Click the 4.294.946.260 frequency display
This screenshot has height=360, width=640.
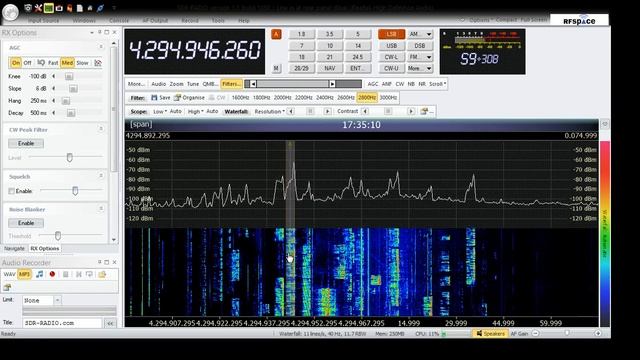tap(195, 51)
